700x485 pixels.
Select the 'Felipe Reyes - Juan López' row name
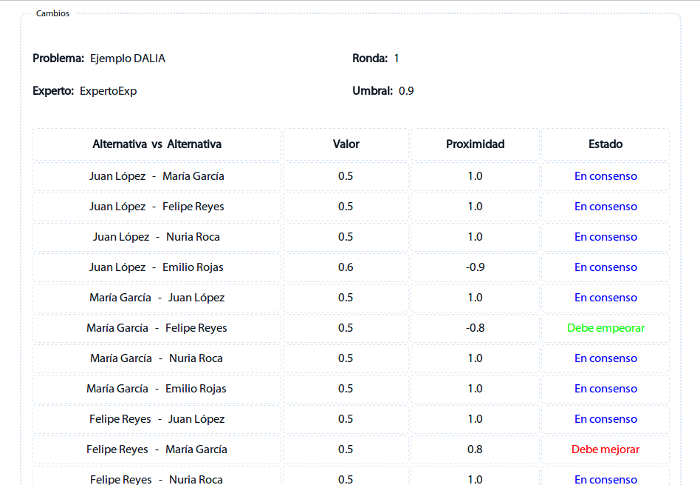tap(157, 419)
